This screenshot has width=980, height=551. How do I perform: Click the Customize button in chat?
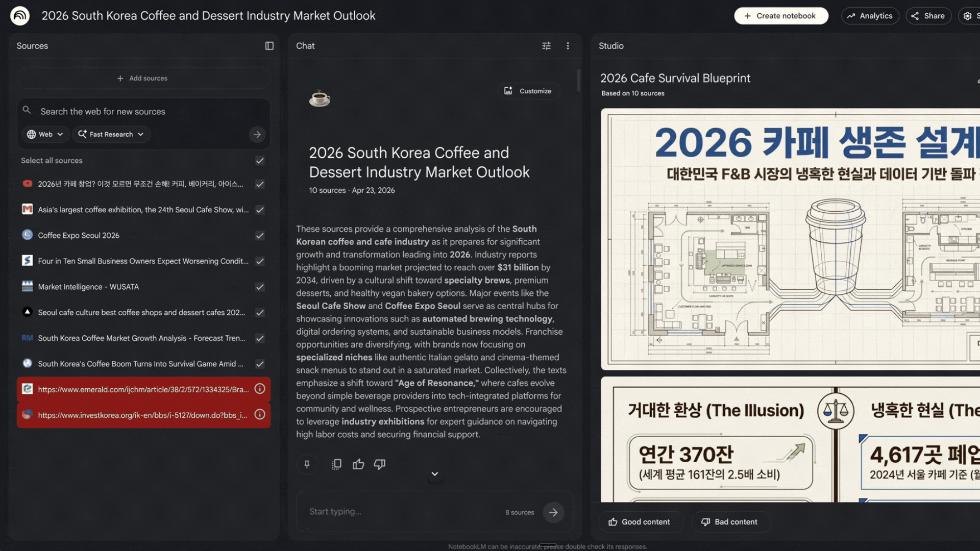528,91
